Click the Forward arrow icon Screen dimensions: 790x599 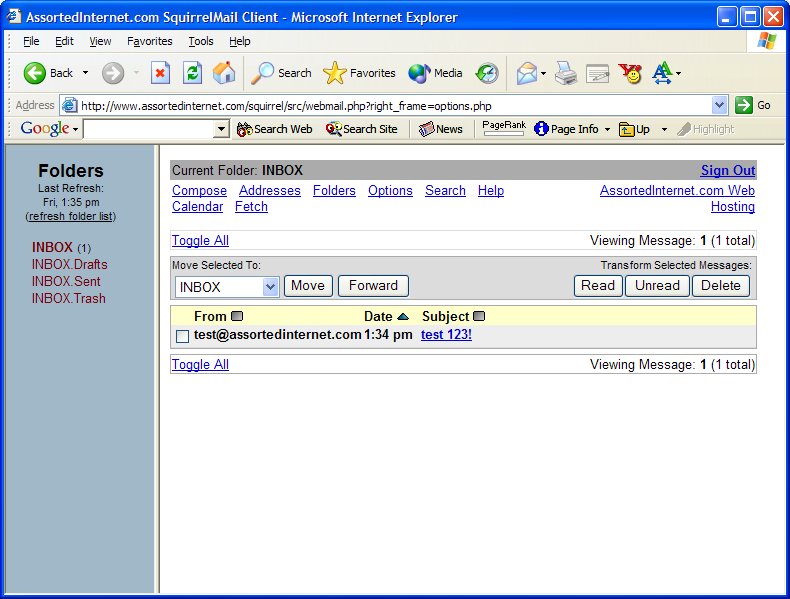(113, 73)
